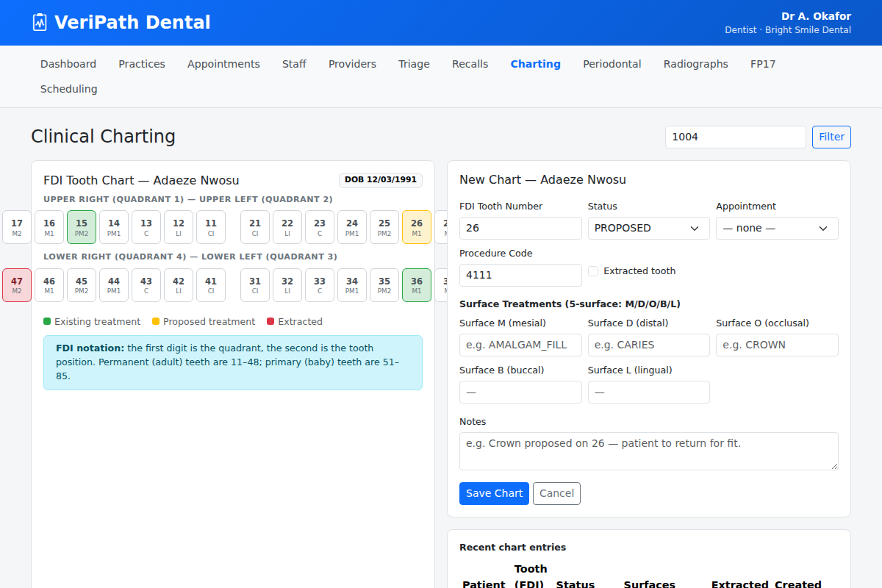
Task: Click the Filter button
Action: (x=831, y=137)
